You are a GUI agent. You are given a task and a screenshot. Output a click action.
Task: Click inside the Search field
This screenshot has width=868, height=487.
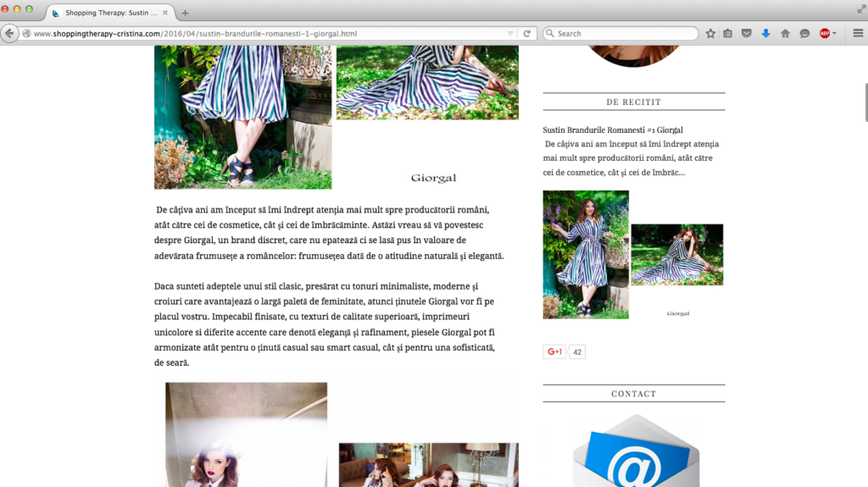click(x=623, y=34)
